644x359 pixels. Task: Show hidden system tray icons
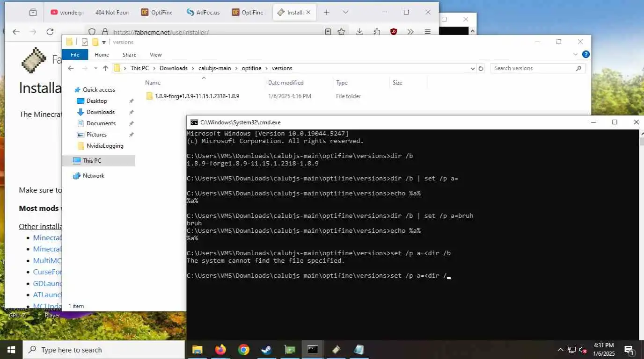click(560, 350)
